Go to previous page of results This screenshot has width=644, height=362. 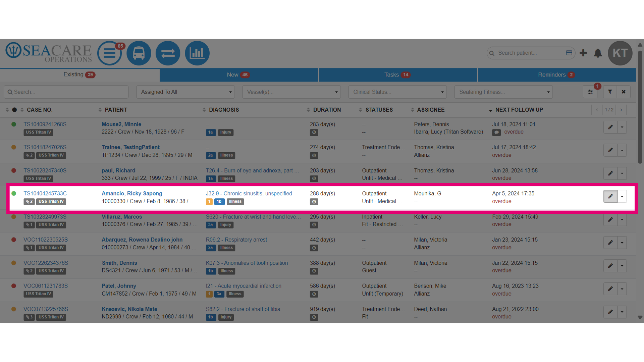point(597,110)
